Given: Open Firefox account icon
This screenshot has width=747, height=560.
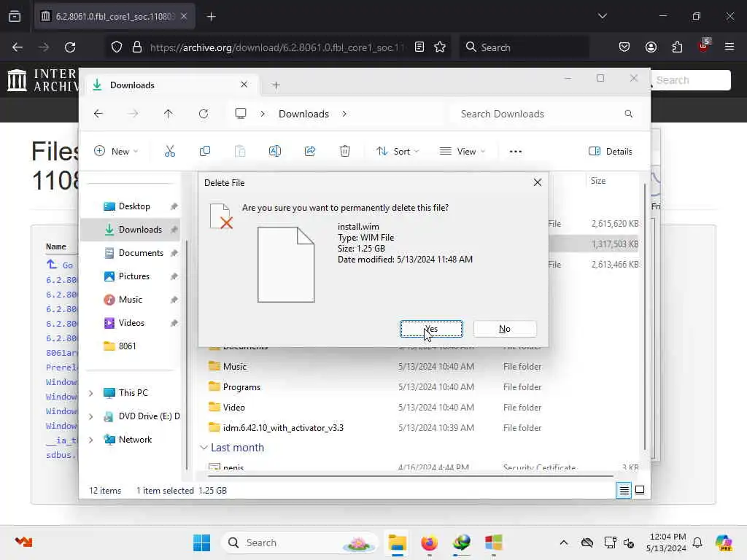Looking at the screenshot, I should point(651,47).
